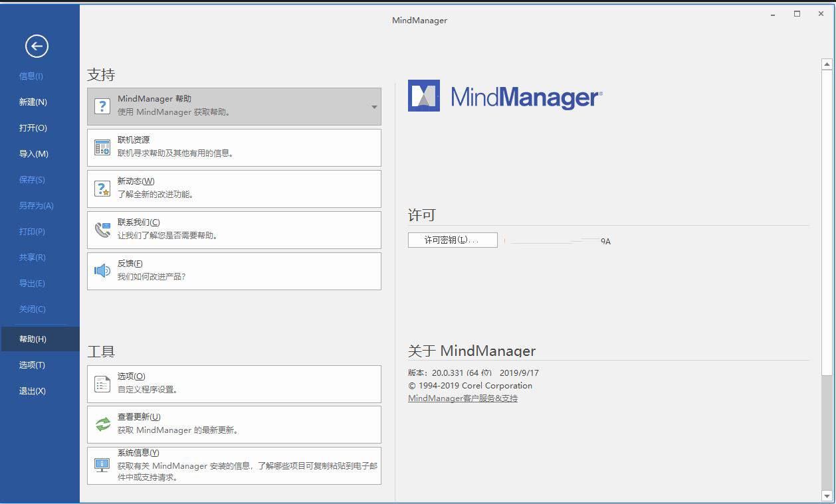Open the MindManager客户服务&支持 link
This screenshot has width=836, height=504.
click(x=463, y=398)
